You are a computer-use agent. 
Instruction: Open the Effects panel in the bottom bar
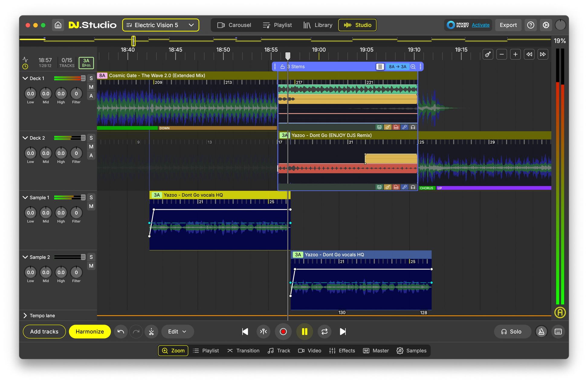[x=342, y=351]
